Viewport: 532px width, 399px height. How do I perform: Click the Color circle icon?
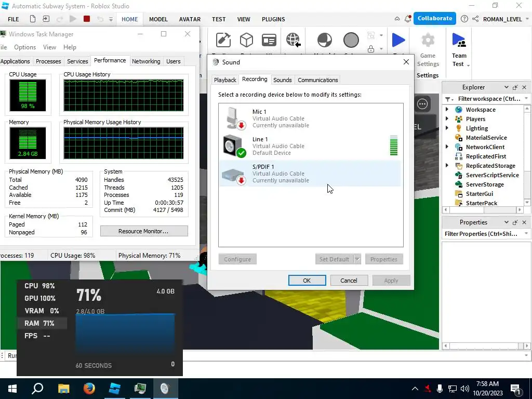point(351,40)
